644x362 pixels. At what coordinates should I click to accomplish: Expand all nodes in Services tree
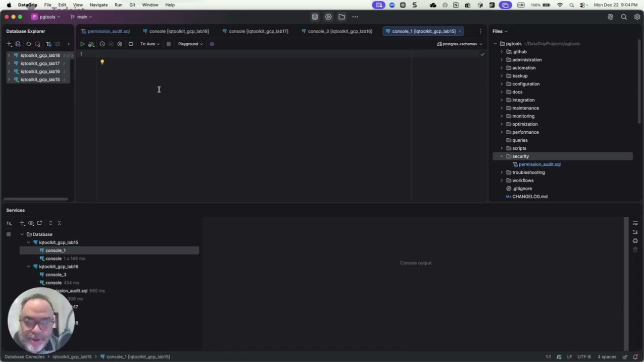pos(50,223)
